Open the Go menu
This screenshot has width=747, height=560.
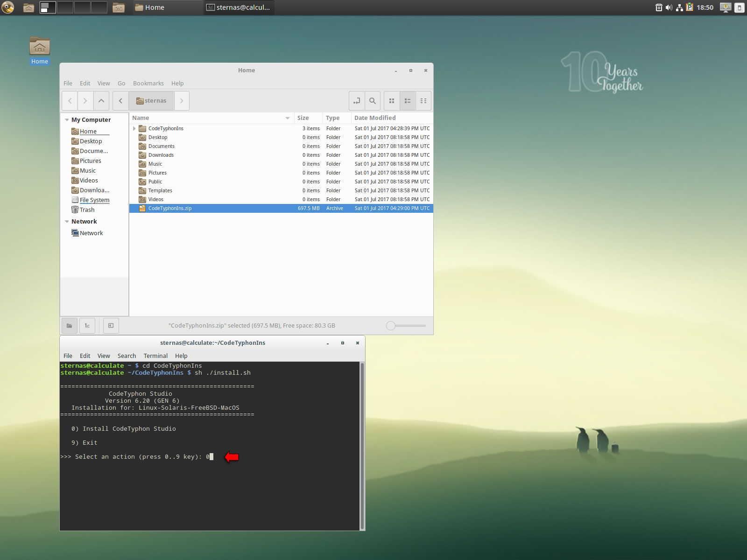(121, 84)
